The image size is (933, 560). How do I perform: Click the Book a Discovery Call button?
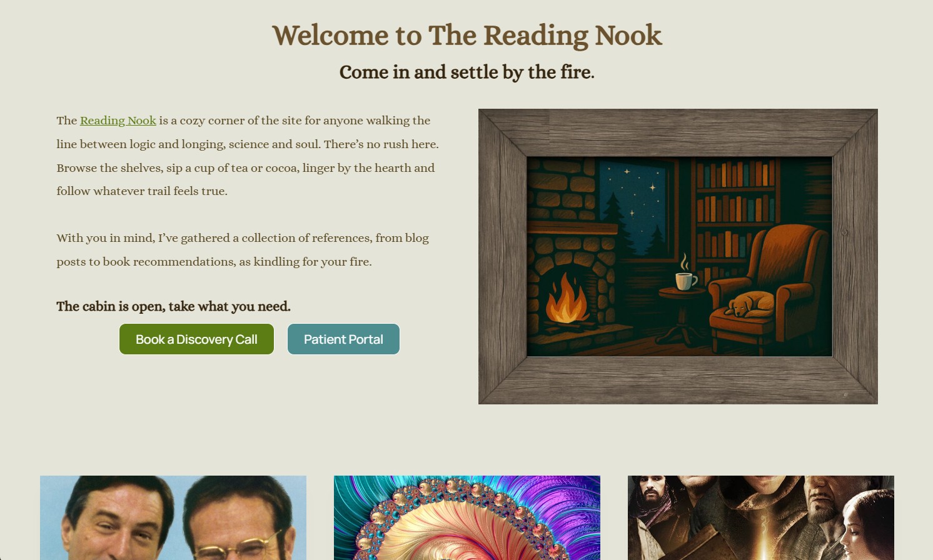[196, 339]
